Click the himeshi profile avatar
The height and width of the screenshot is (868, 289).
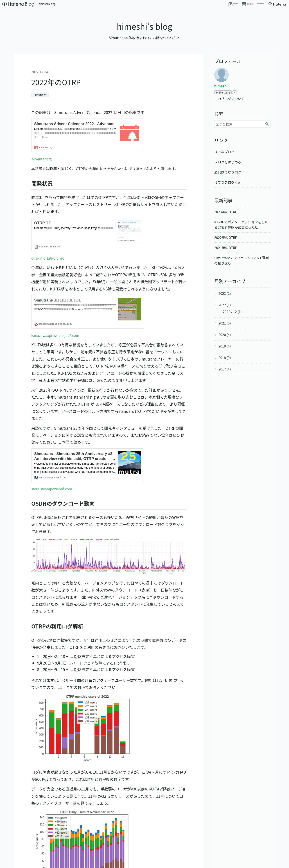point(221,75)
